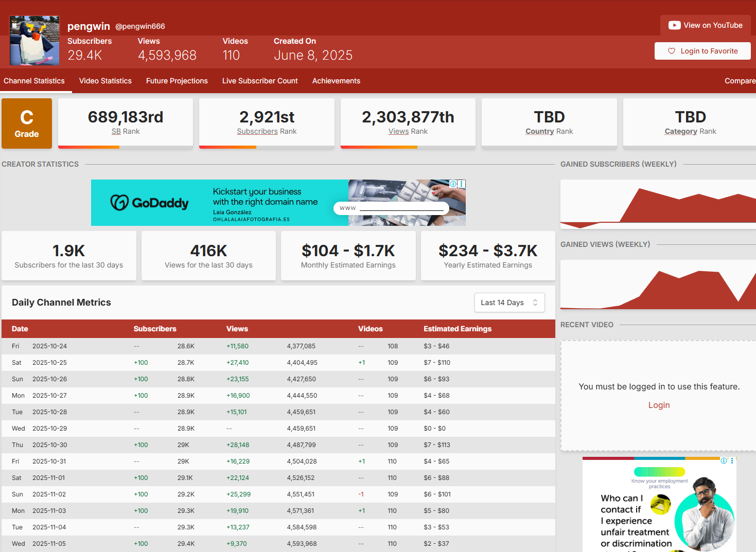
Task: Open the Last 14 Days dropdown
Action: pos(509,302)
